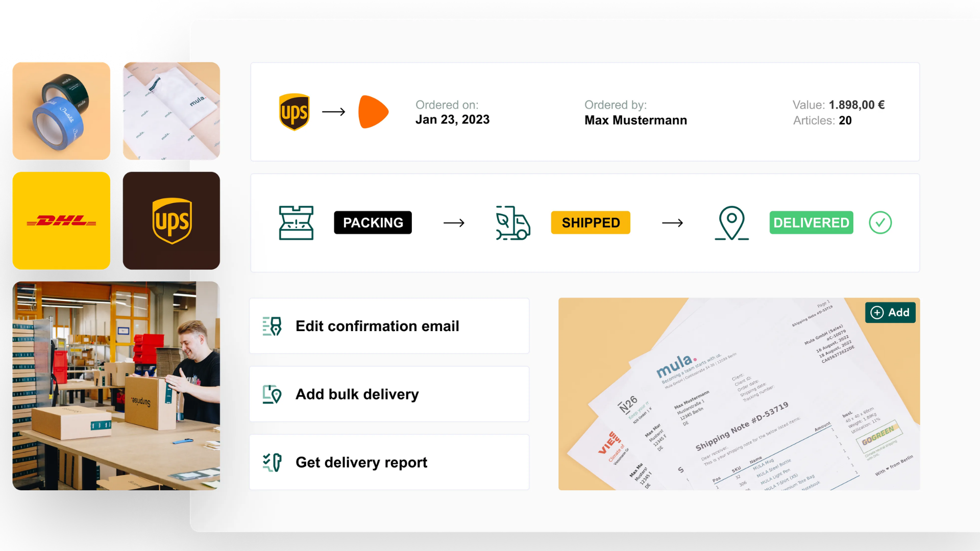
Task: Select the packing box icon
Action: (x=296, y=223)
